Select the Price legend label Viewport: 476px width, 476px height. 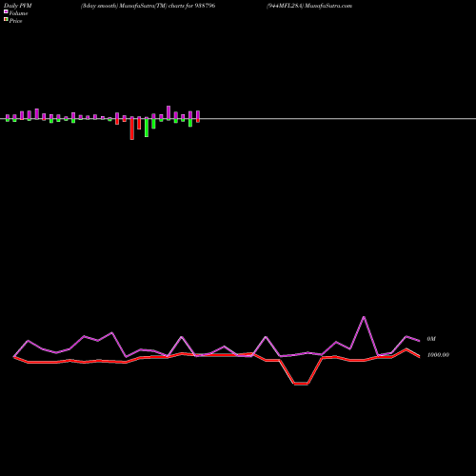coord(15,21)
